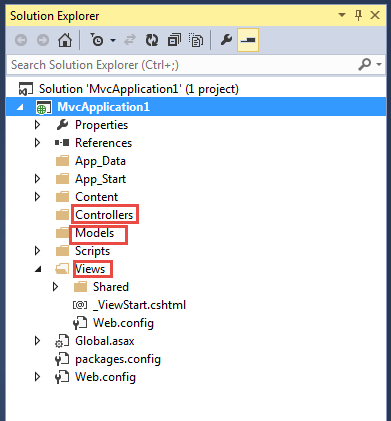Click the Refresh icon in Solution Explorer
391x421 pixels.
(x=152, y=40)
